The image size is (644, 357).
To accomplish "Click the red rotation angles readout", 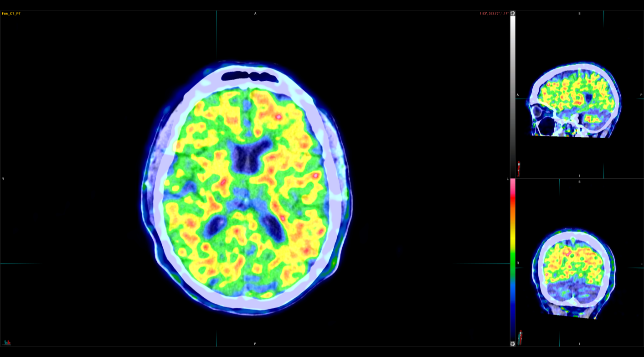I will click(x=494, y=14).
